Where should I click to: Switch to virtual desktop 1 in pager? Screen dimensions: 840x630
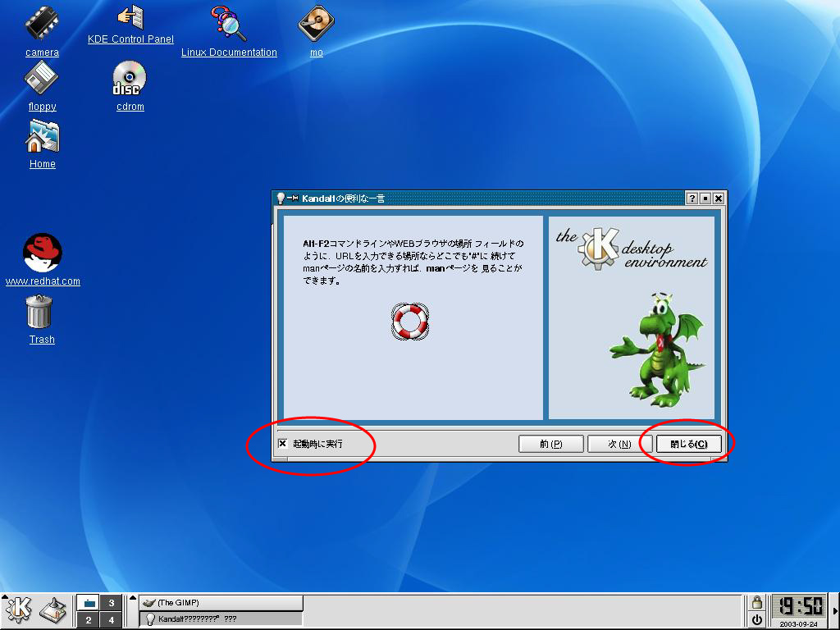(89, 603)
